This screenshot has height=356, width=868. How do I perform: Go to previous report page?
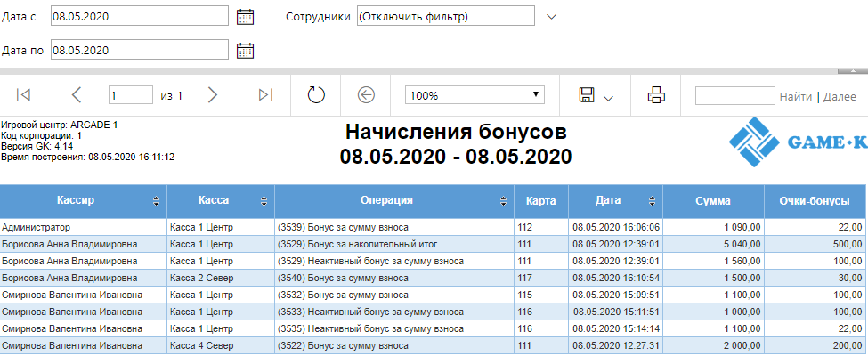tap(77, 95)
